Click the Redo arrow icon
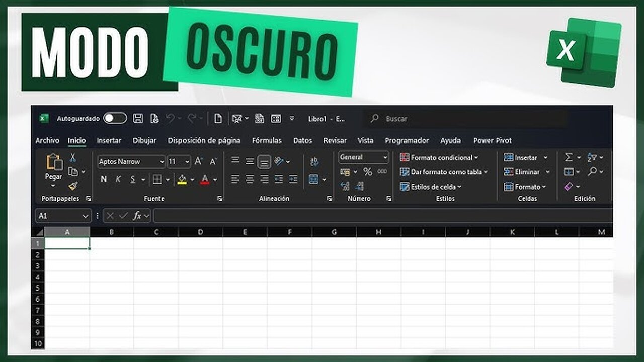The height and width of the screenshot is (362, 644). pyautogui.click(x=192, y=118)
